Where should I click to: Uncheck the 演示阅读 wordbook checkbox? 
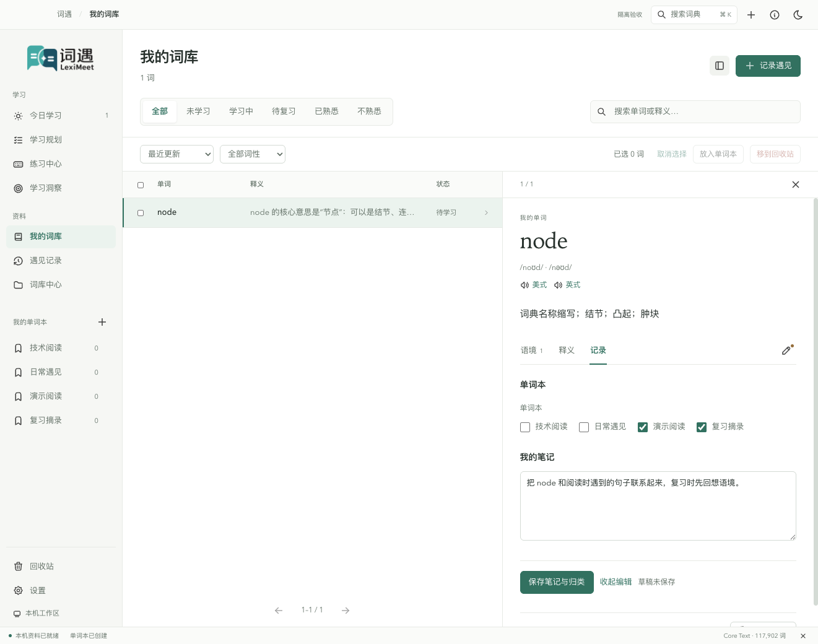pyautogui.click(x=643, y=427)
